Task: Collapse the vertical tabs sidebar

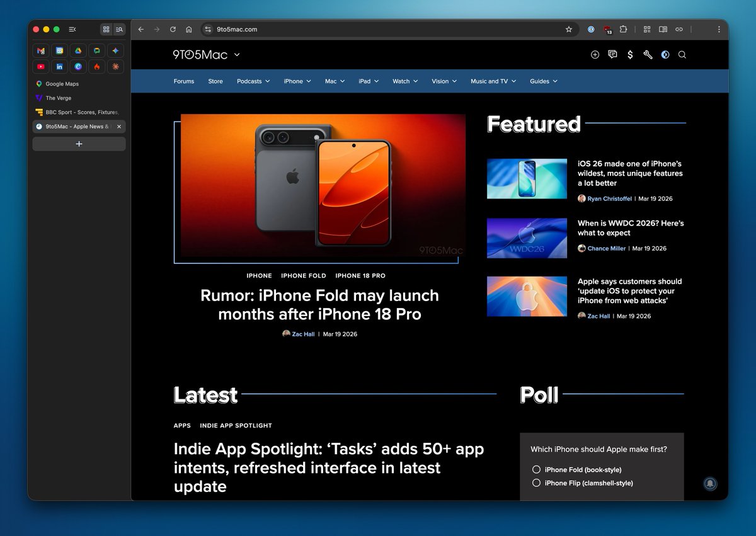Action: (72, 29)
